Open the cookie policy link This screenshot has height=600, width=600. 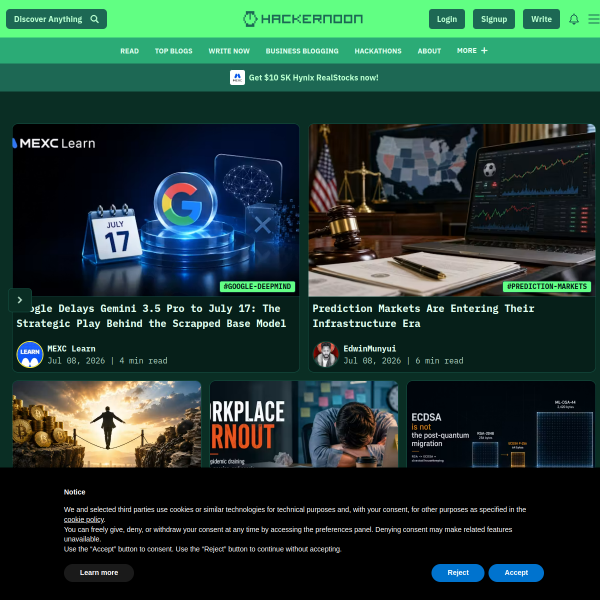[x=84, y=519]
